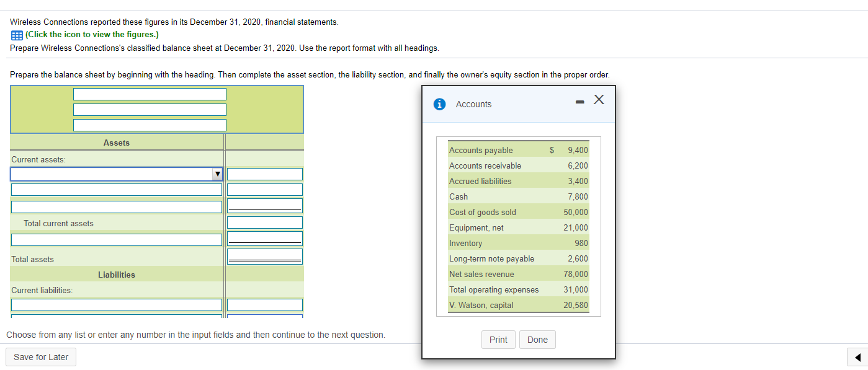The image size is (868, 370).
Task: Click 'Accounts receivable' in the Accounts table
Action: coord(485,165)
